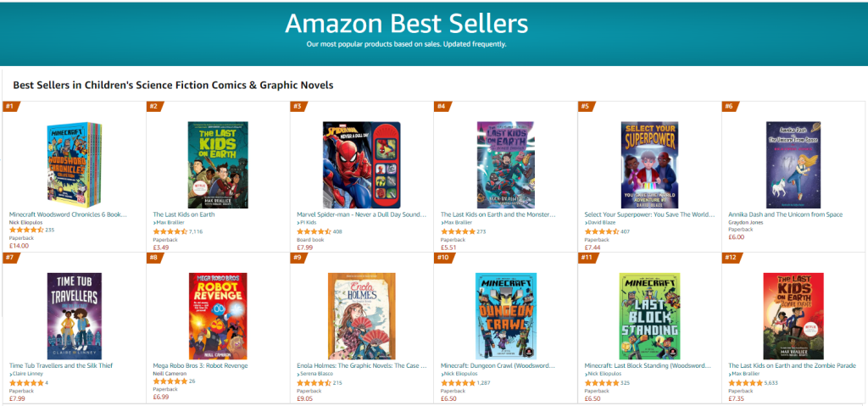This screenshot has width=868, height=406.
Task: Click the stars for Minecraft: Dungeon Crawl
Action: coord(458,382)
